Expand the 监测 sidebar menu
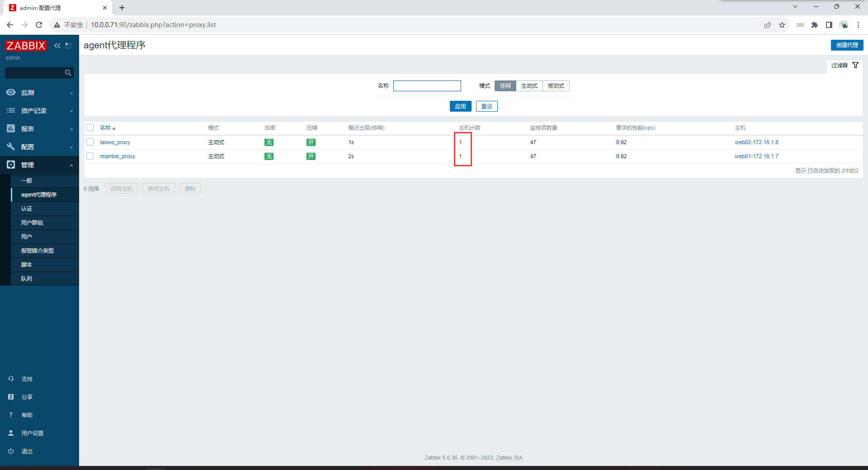The width and height of the screenshot is (868, 470). (39, 93)
